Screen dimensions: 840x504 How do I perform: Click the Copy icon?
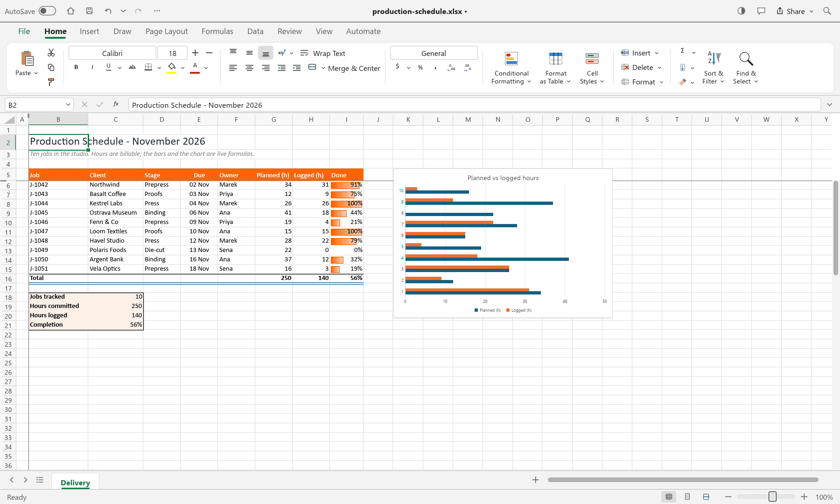point(51,68)
